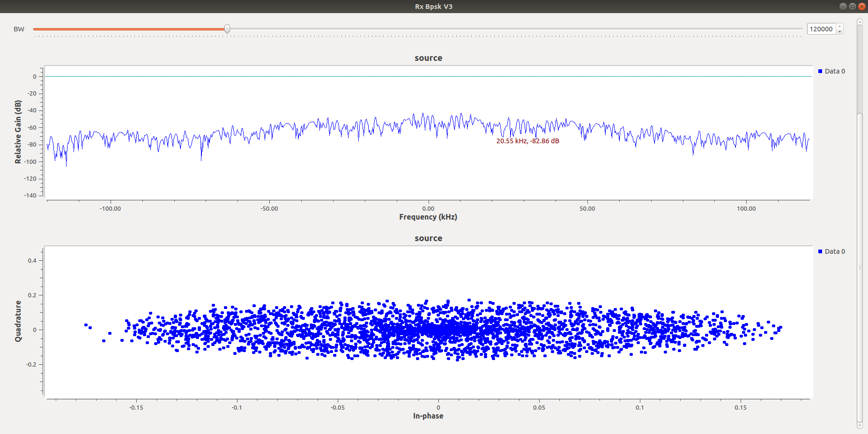The width and height of the screenshot is (868, 434).
Task: Click the 0.00 frequency axis tick label
Action: 428,209
